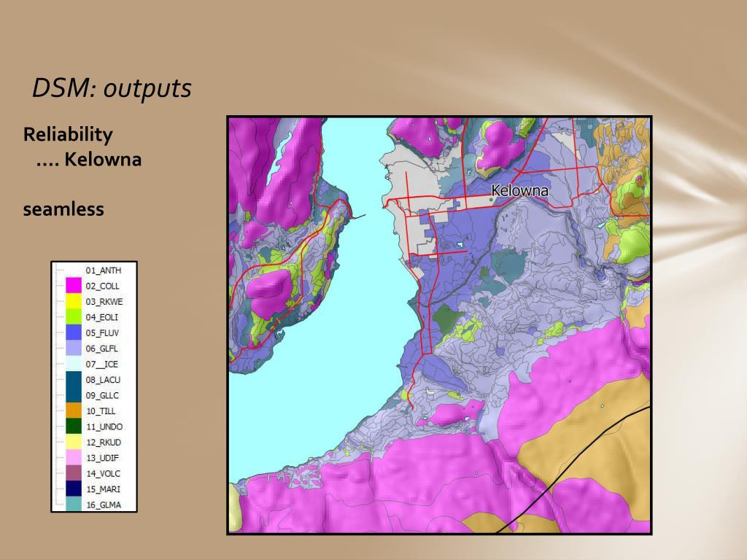Click the 12_RKUD light yellow swatch
This screenshot has height=560, width=747.
pyautogui.click(x=74, y=442)
